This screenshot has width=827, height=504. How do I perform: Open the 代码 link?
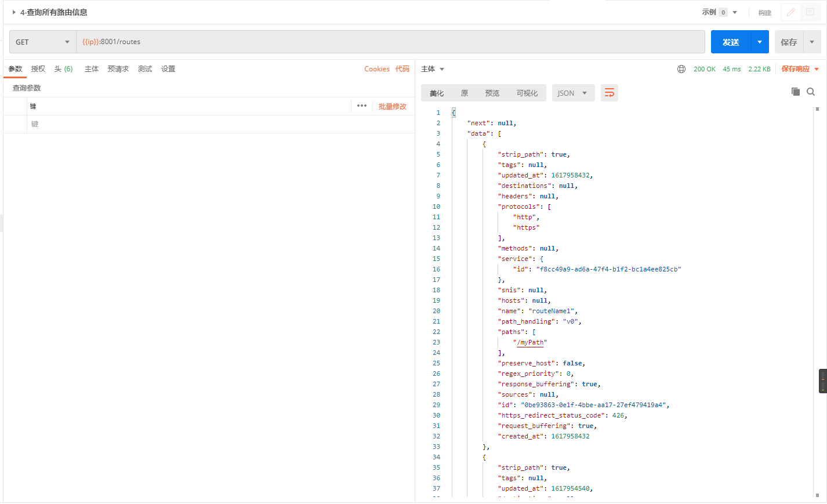point(402,69)
